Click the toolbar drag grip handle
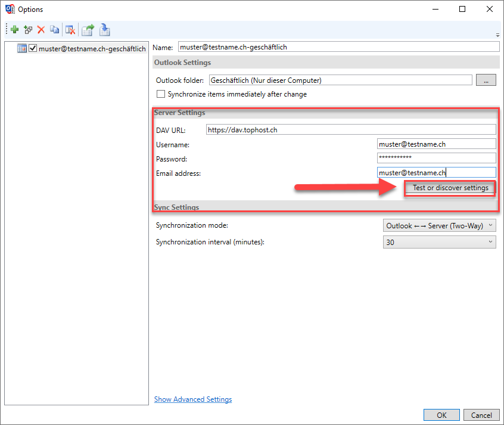Screen dimensions: 504x425 coord(7,29)
